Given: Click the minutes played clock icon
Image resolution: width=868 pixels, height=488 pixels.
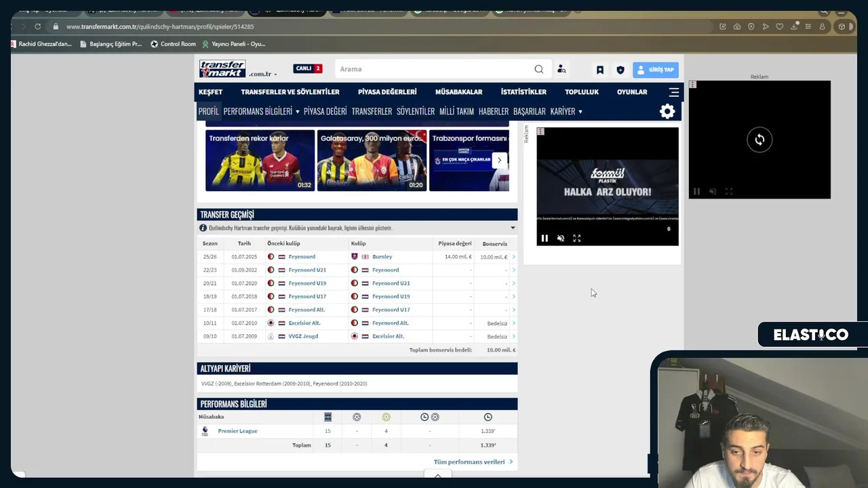Looking at the screenshot, I should point(488,417).
